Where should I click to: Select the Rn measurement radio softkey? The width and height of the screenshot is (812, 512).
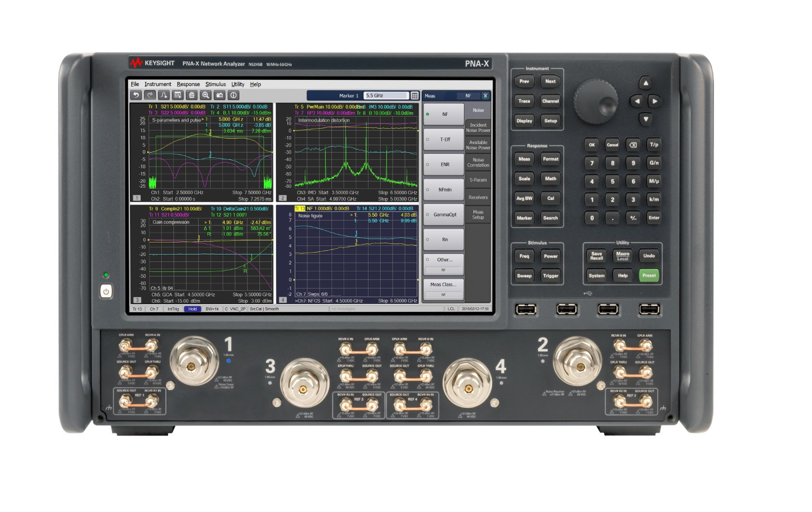point(443,239)
